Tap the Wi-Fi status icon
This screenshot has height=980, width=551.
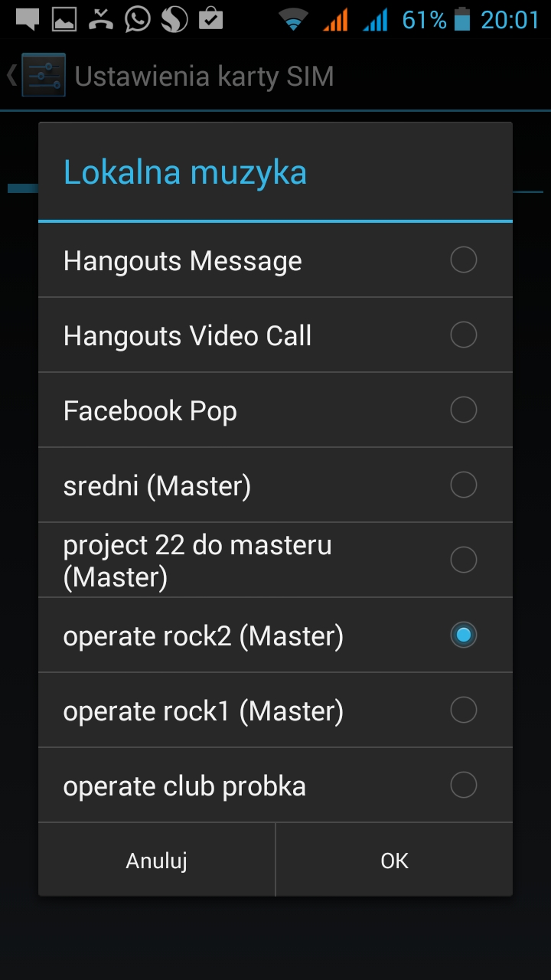point(292,20)
